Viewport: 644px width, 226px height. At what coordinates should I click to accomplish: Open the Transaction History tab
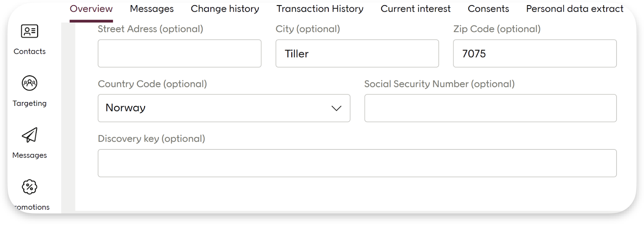click(320, 9)
